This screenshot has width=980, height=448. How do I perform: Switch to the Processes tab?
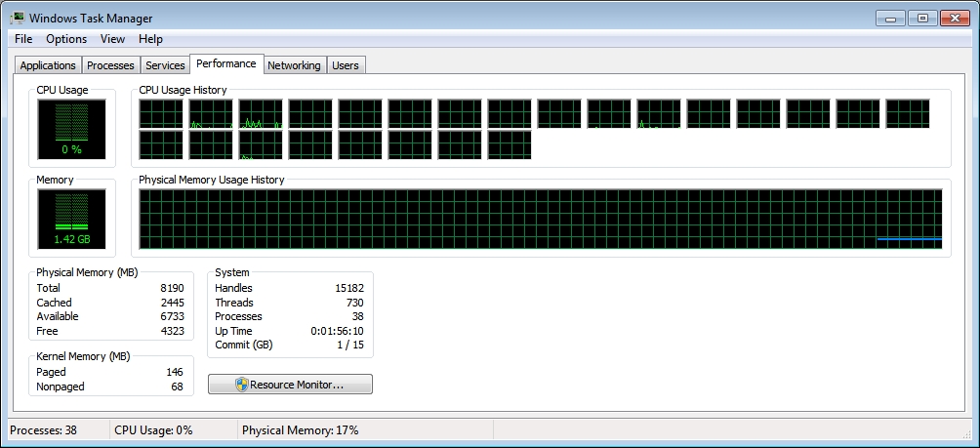(110, 65)
